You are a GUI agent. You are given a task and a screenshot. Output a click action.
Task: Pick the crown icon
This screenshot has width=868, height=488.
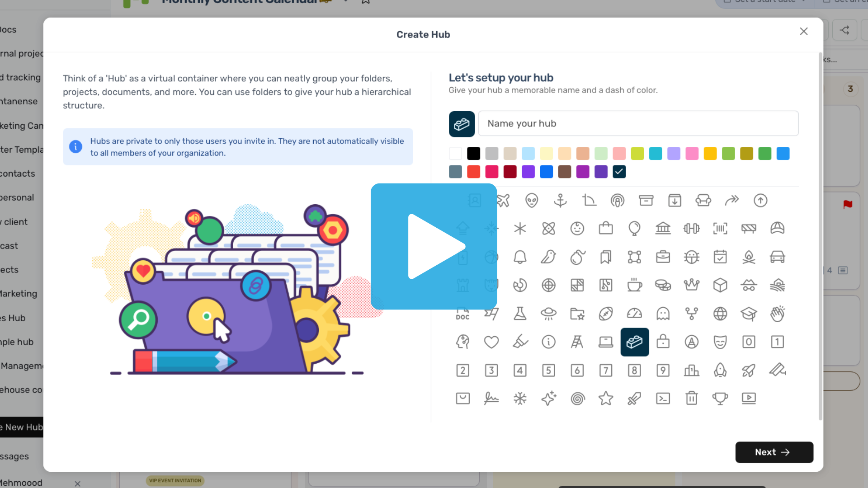point(691,285)
